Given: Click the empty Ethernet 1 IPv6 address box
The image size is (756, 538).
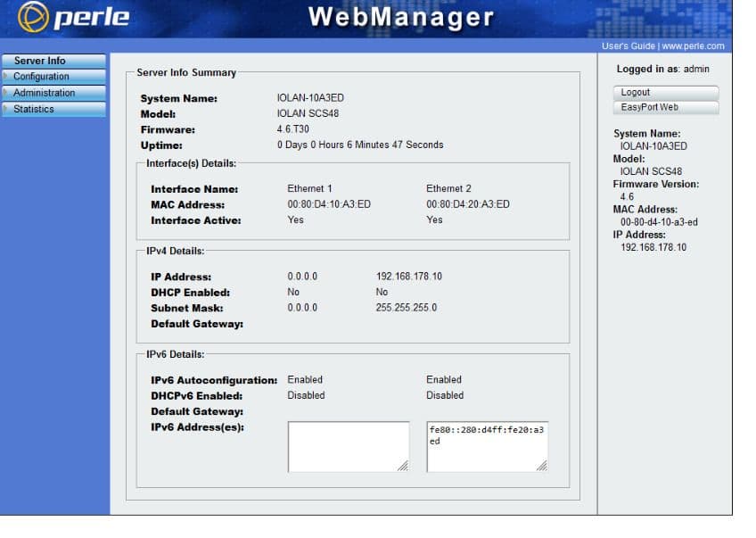Looking at the screenshot, I should click(x=342, y=446).
